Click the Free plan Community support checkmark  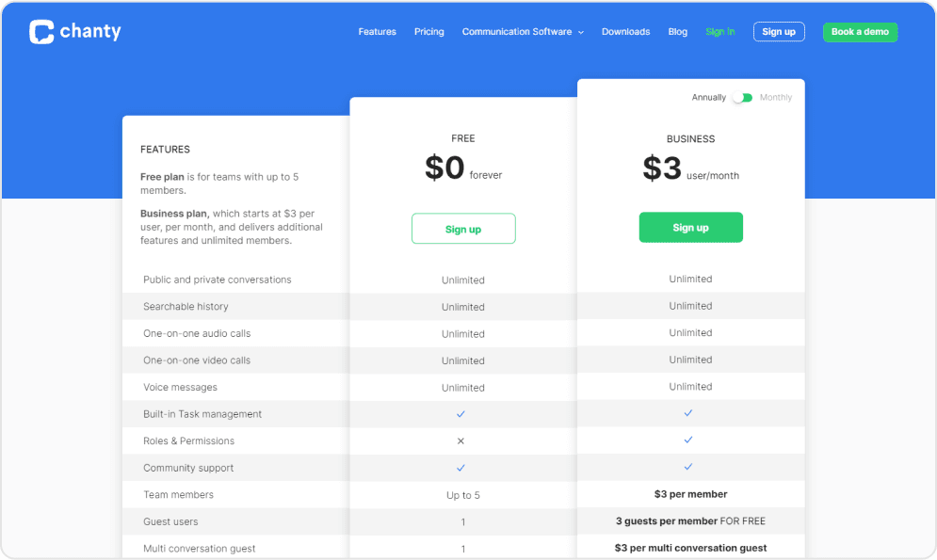(x=461, y=468)
